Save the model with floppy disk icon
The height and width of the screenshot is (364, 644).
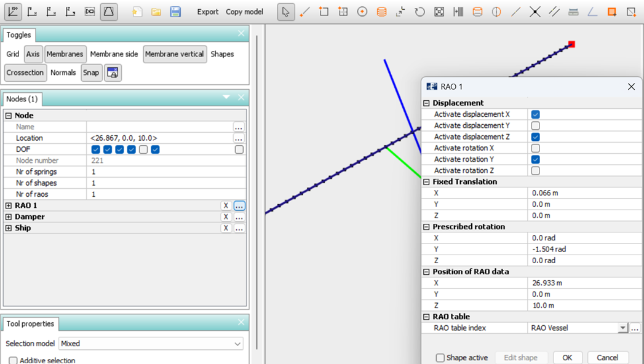point(175,12)
